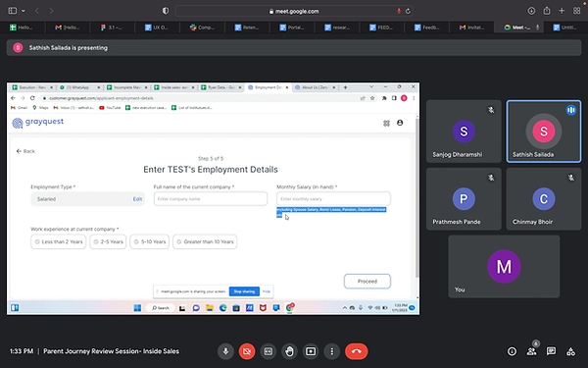This screenshot has height=368, width=588.
Task: Open grayquest apps grid icon
Action: pyautogui.click(x=387, y=124)
